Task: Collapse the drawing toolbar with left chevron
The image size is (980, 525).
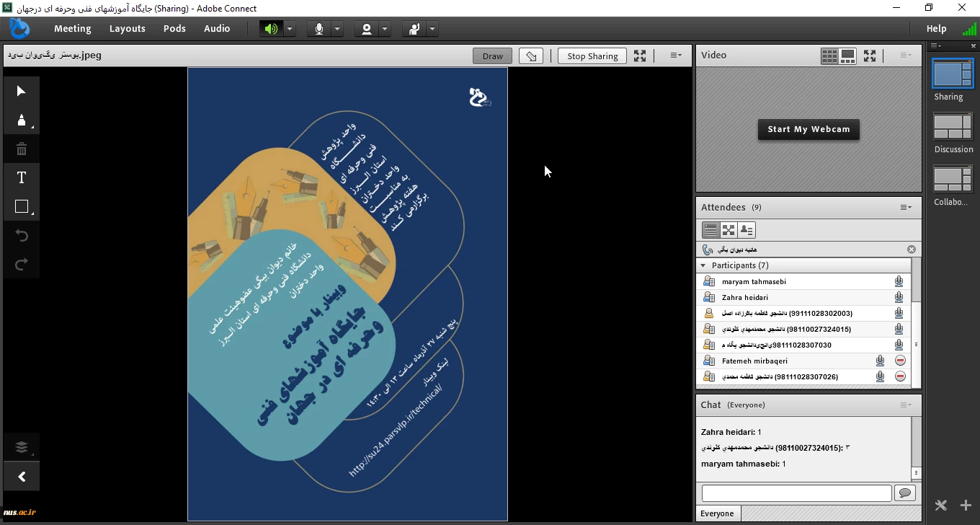Action: coord(22,477)
